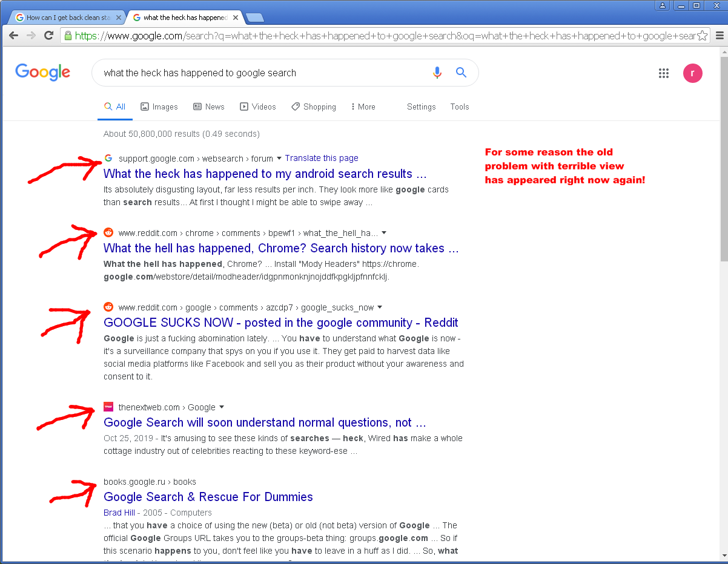Screen dimensions: 728x564
Task: Open 'What the hell has happened, Chrome?' result
Action: tap(281, 248)
